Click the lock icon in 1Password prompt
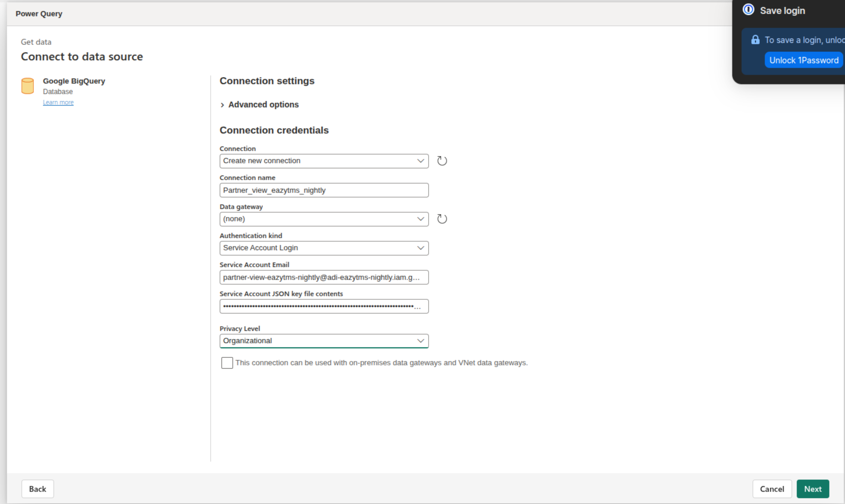Screen dimensions: 845x504 click(755, 40)
